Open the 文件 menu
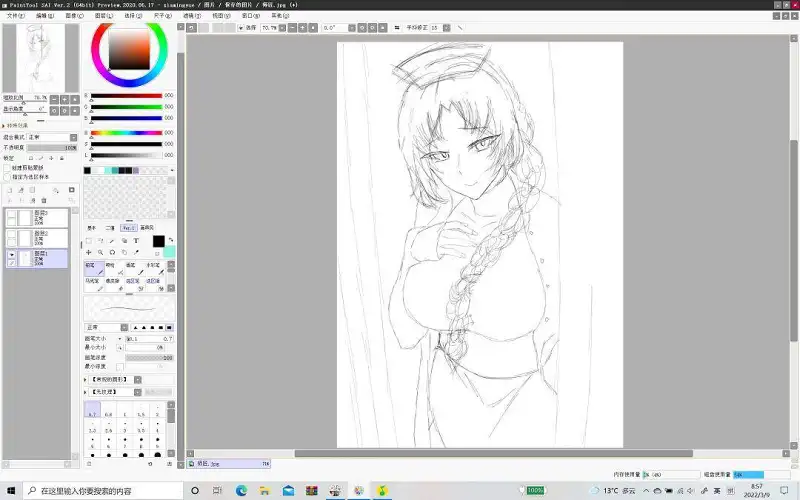Screen dimensions: 800x500 [15, 16]
